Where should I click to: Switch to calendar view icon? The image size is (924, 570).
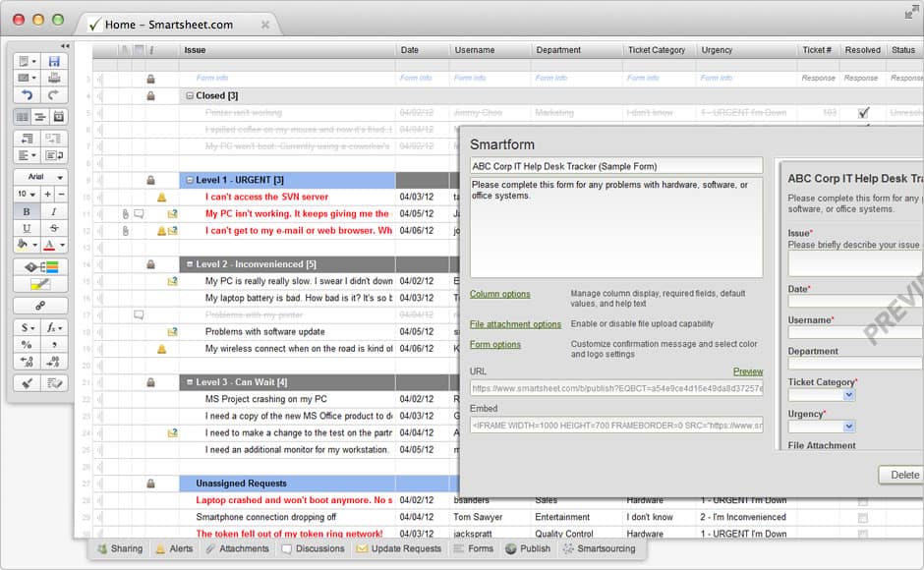tap(58, 117)
